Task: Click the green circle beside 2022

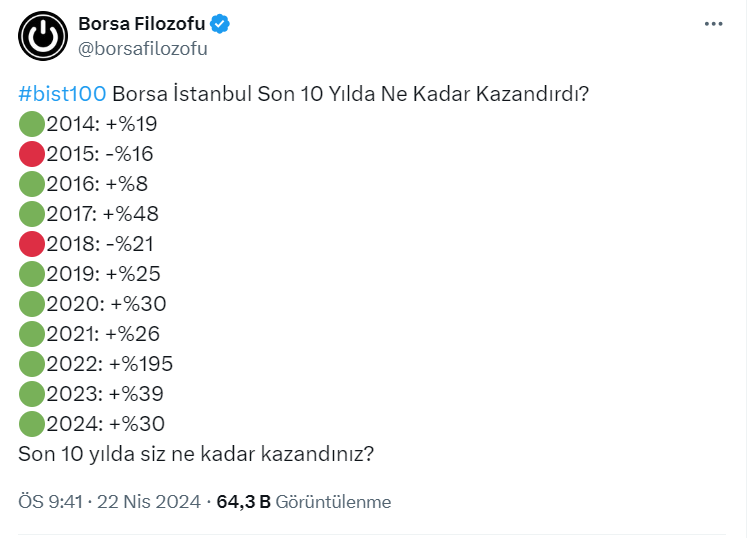Action: pyautogui.click(x=32, y=364)
